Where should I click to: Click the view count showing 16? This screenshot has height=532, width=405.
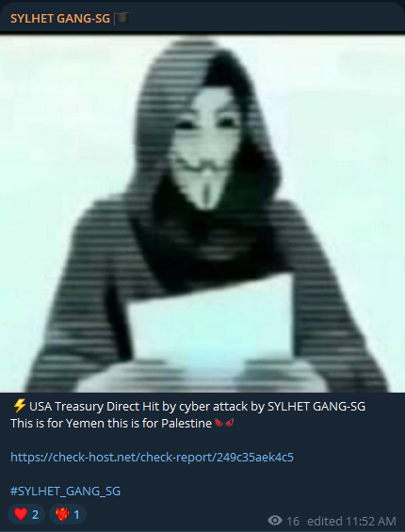(x=293, y=521)
